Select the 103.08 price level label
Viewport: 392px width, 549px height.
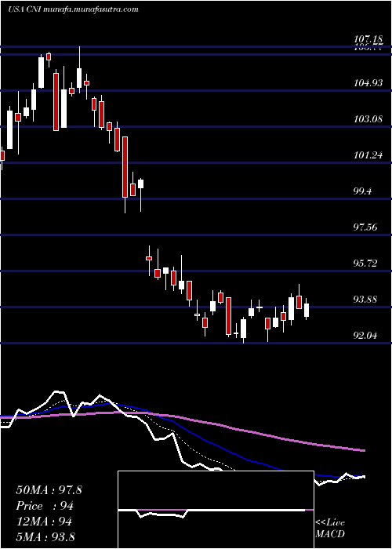(x=368, y=119)
